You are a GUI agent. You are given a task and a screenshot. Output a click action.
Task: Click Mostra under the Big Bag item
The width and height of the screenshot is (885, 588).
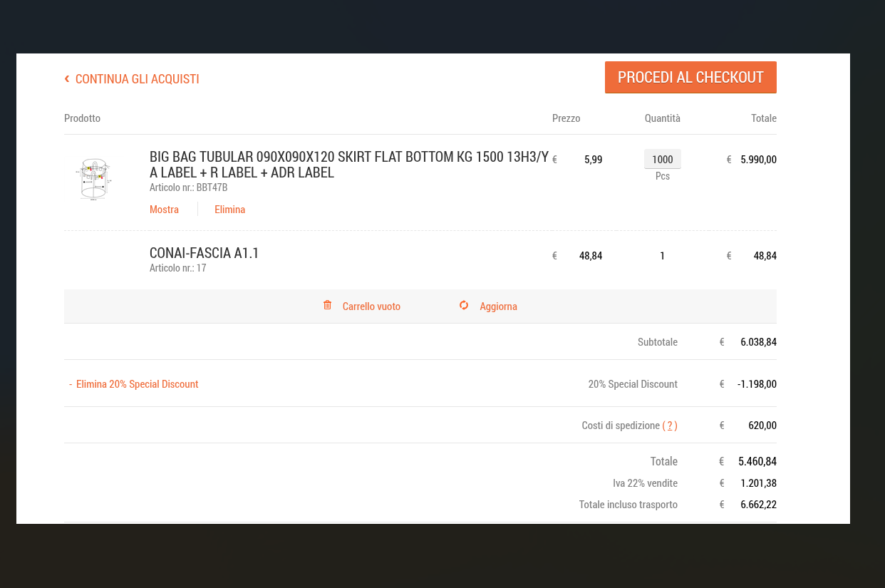tap(164, 210)
